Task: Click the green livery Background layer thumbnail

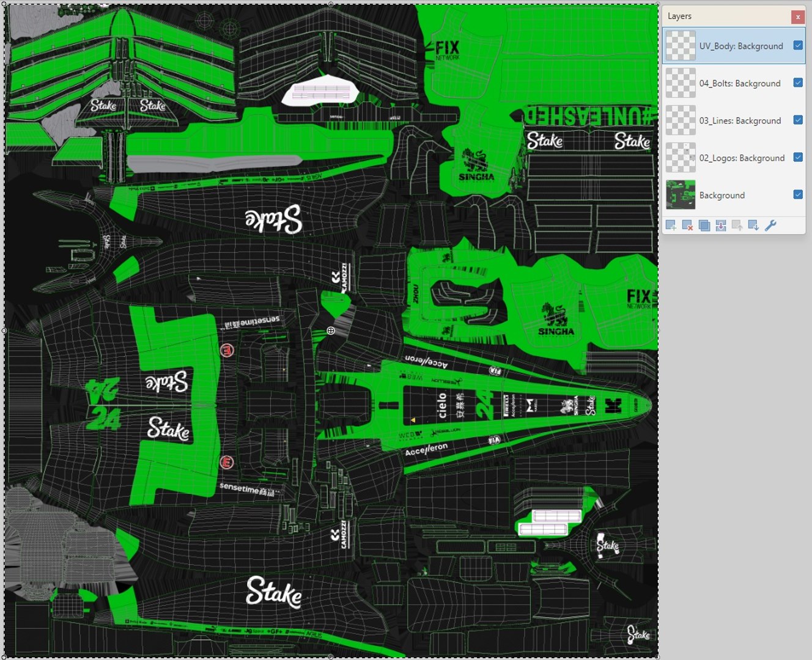Action: tap(681, 195)
